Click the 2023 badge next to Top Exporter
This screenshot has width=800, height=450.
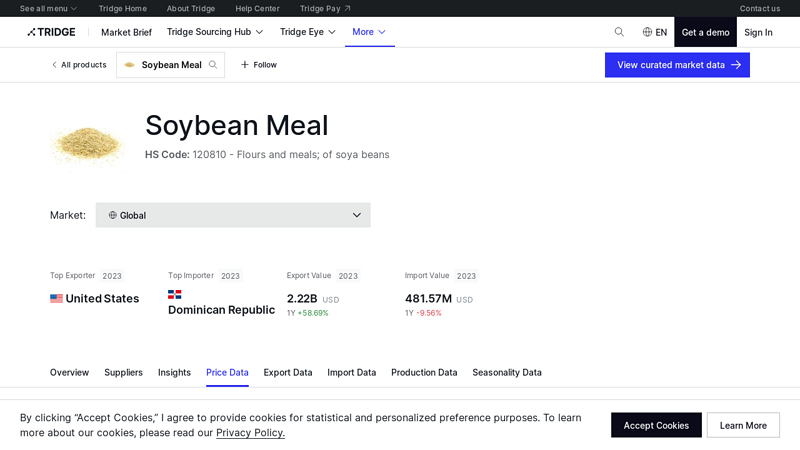pos(112,276)
